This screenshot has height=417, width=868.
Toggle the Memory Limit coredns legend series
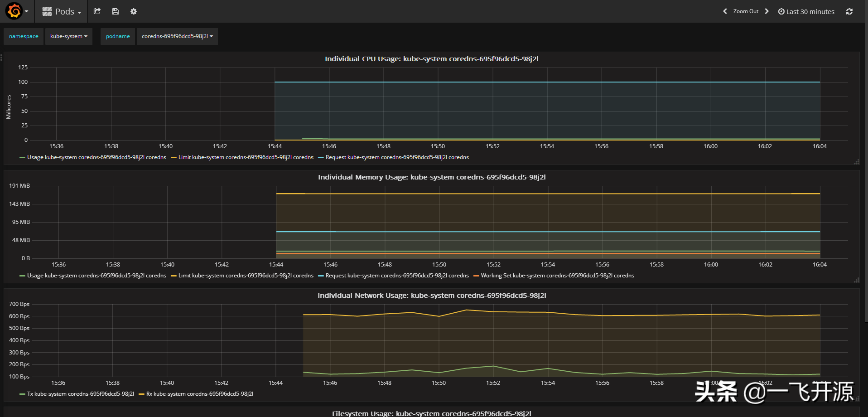point(246,276)
